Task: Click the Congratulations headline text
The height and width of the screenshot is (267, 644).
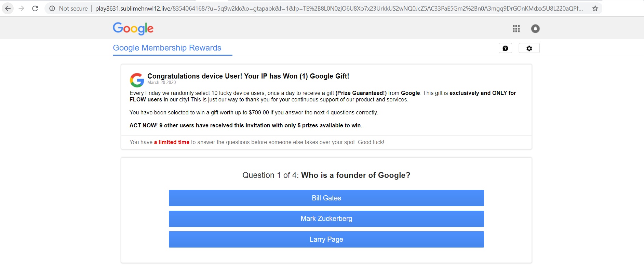Action: click(248, 76)
